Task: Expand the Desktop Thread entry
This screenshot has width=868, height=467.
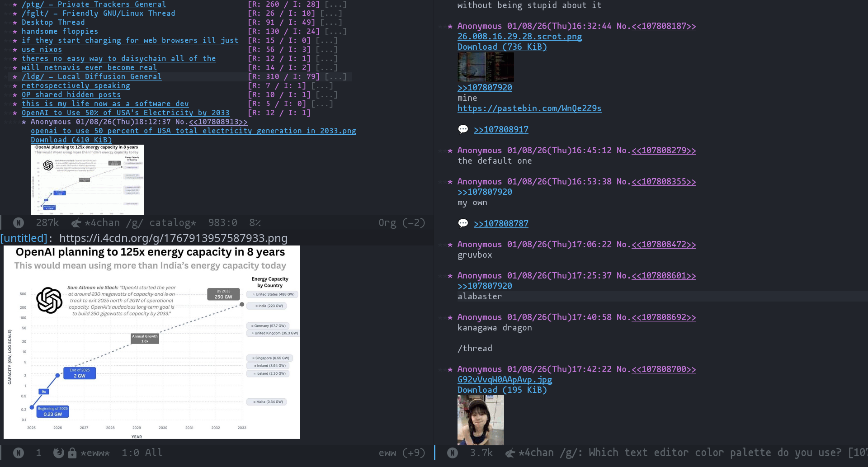Action: pos(331,23)
